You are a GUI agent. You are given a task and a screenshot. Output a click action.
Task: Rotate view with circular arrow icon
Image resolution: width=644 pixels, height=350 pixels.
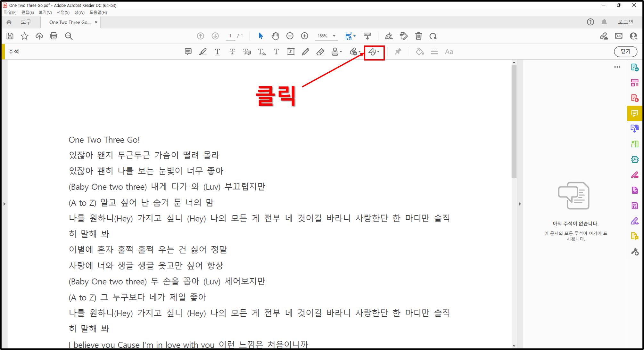pos(433,36)
